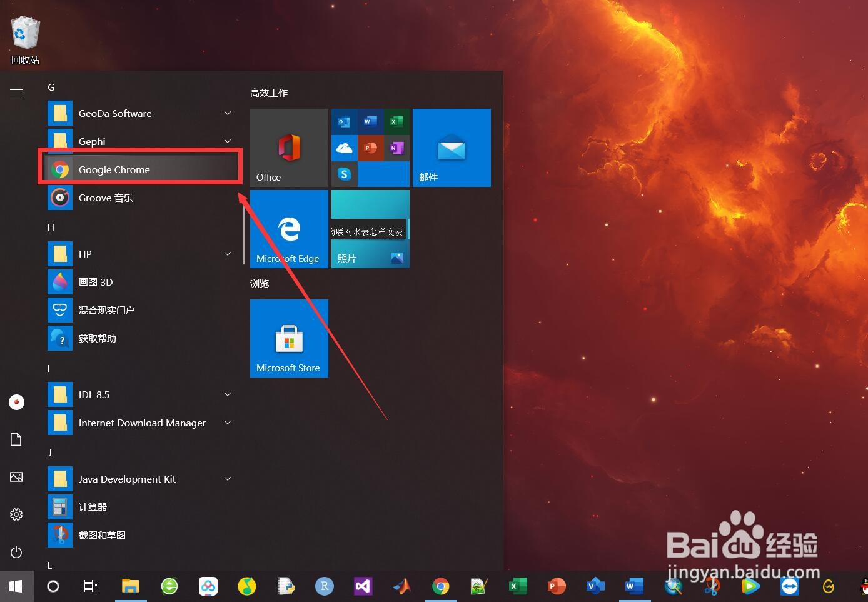Viewport: 868px width, 602px height.
Task: Open Google Chrome from the app list
Action: 142,169
